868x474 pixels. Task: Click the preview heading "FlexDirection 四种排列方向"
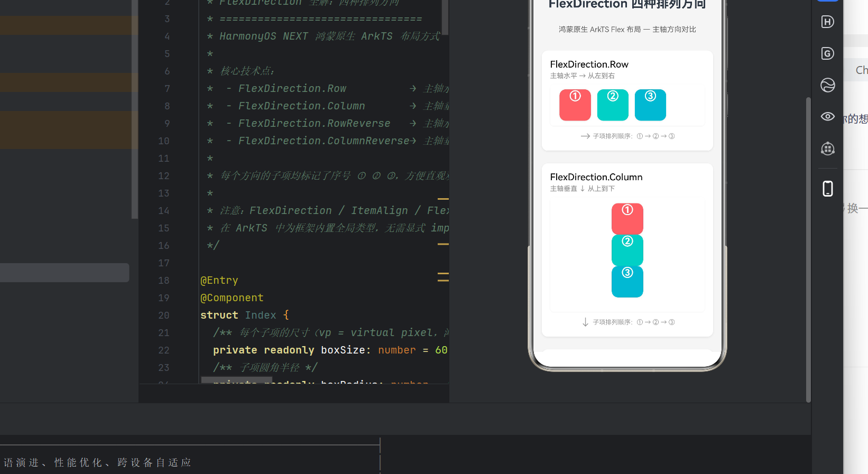point(627,5)
